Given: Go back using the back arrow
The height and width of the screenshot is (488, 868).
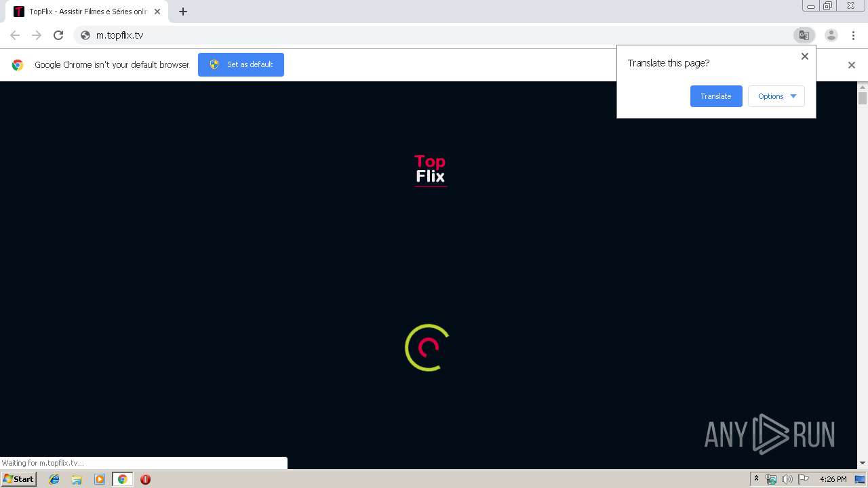Looking at the screenshot, I should [x=15, y=35].
